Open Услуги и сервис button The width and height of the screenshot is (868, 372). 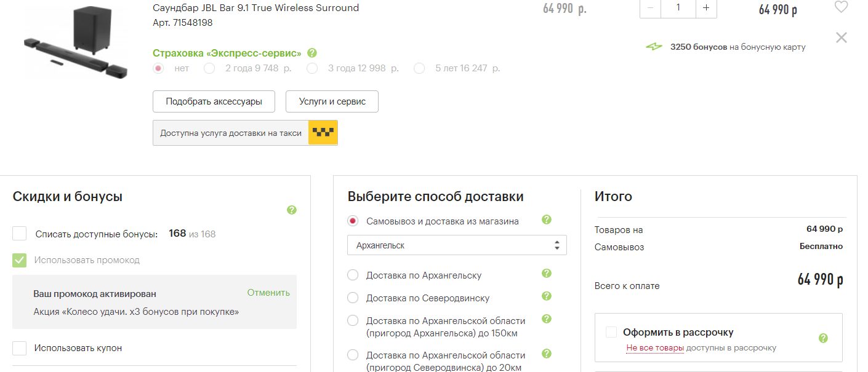(332, 101)
